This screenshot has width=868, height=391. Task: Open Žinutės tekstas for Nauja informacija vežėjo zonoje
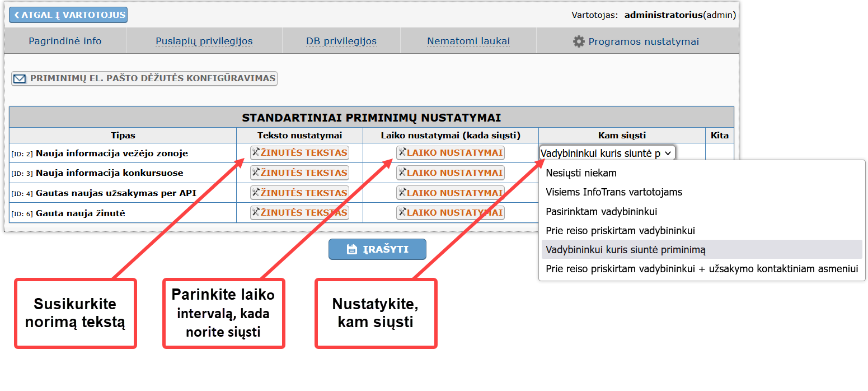[299, 153]
